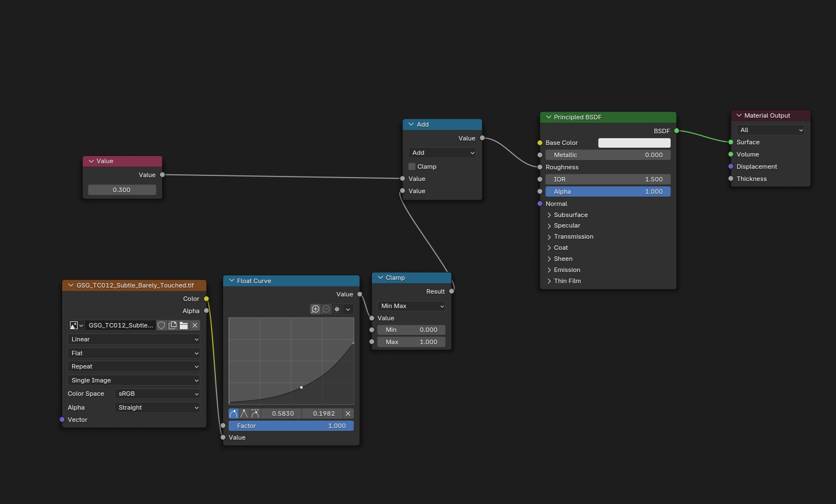Click Displacement socket on Material Output
The height and width of the screenshot is (504, 836).
point(731,167)
